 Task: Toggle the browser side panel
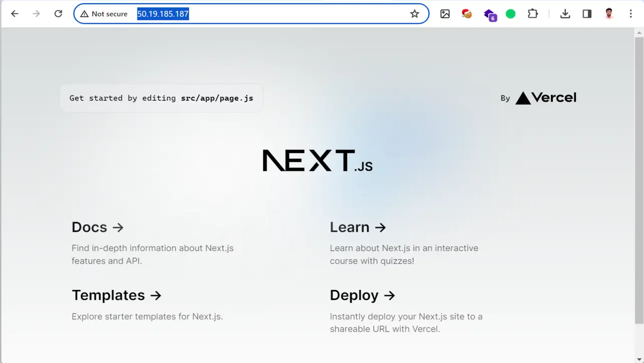(587, 14)
